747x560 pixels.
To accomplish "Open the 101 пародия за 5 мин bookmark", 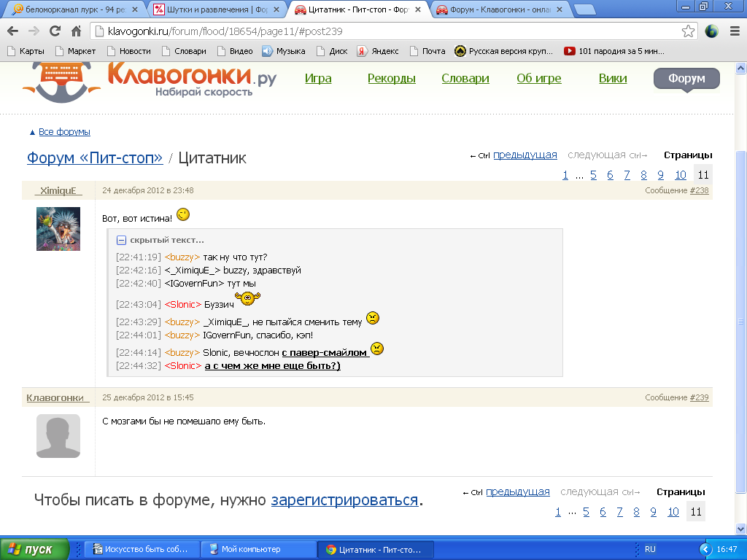I will [614, 51].
